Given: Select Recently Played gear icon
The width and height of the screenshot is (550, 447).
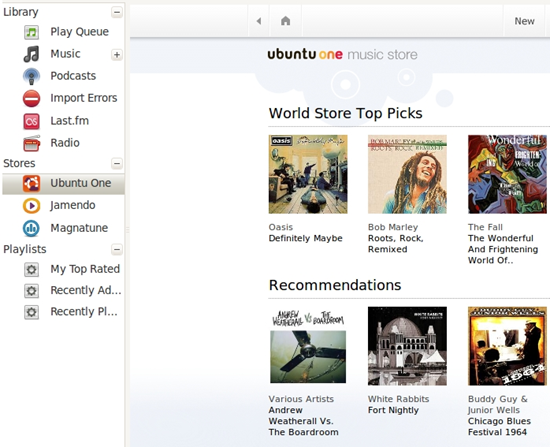Looking at the screenshot, I should [32, 312].
